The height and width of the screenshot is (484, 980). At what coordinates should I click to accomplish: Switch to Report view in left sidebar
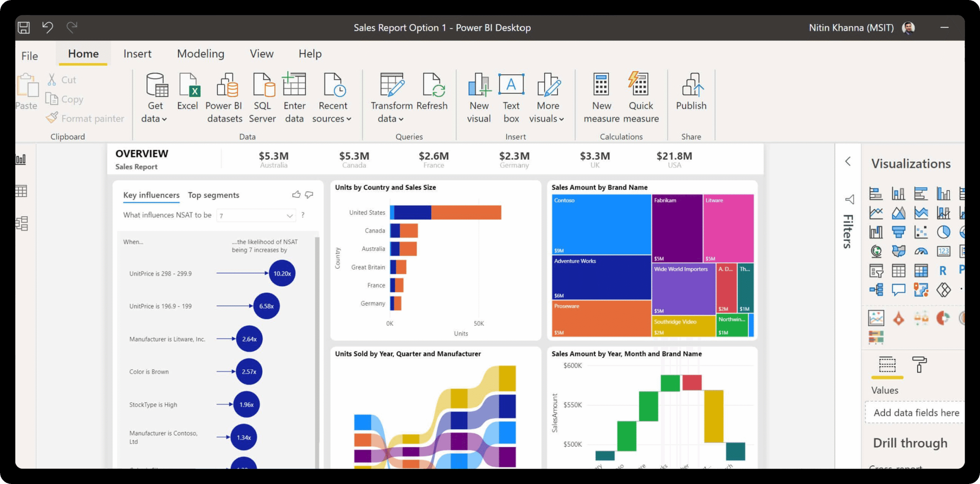[x=21, y=159]
